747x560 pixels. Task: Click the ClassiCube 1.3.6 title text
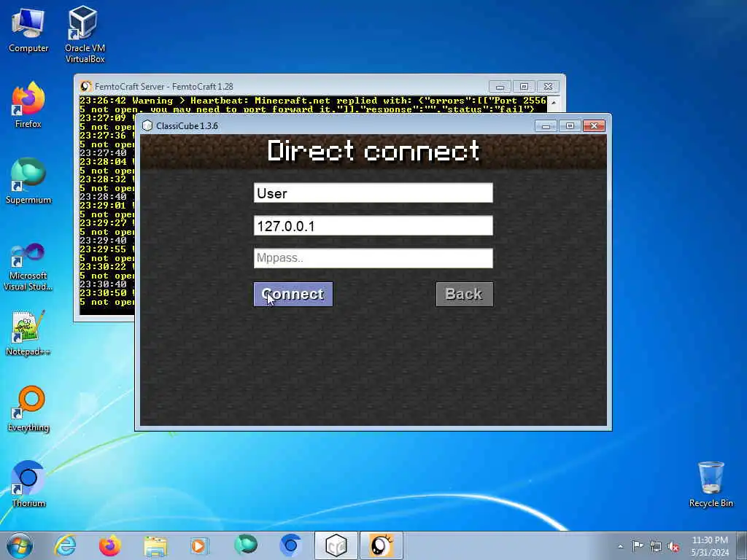pyautogui.click(x=187, y=125)
